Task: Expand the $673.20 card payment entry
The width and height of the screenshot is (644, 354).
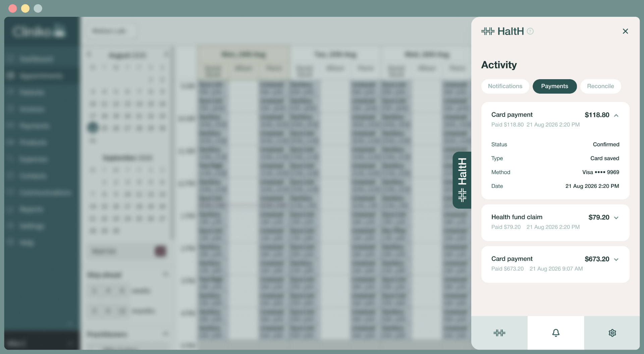Action: [616, 259]
